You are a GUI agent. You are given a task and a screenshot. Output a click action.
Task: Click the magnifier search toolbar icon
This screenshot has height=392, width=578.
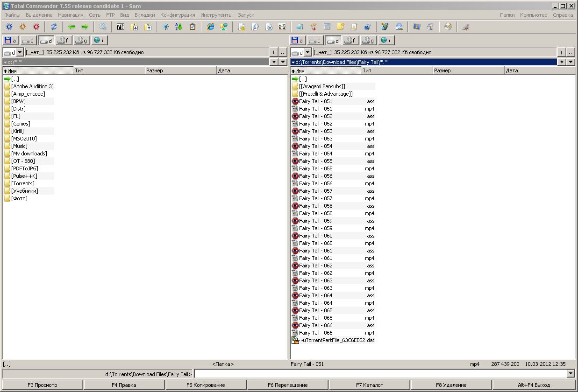pos(399,27)
